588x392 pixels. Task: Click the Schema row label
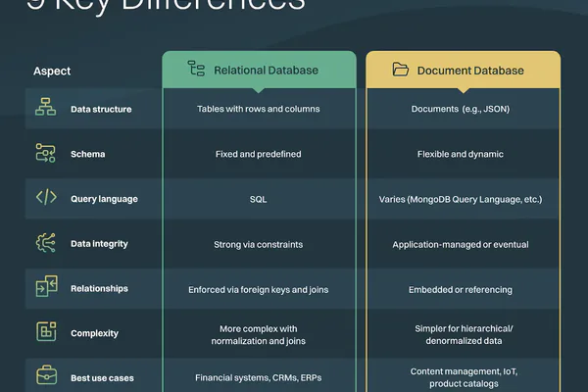[x=88, y=154]
